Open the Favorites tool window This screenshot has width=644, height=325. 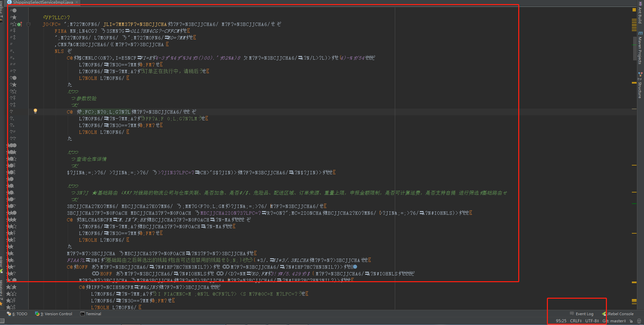[x=1, y=292]
